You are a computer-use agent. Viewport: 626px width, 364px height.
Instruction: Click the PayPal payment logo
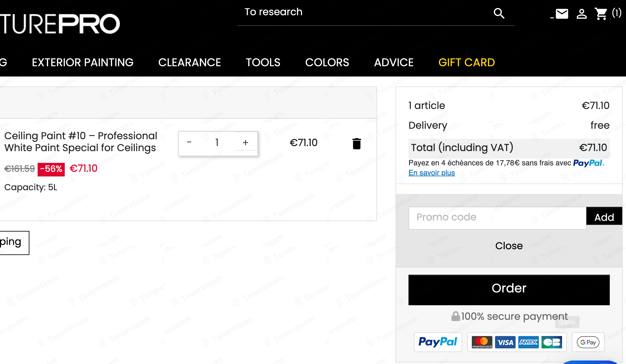pos(438,342)
